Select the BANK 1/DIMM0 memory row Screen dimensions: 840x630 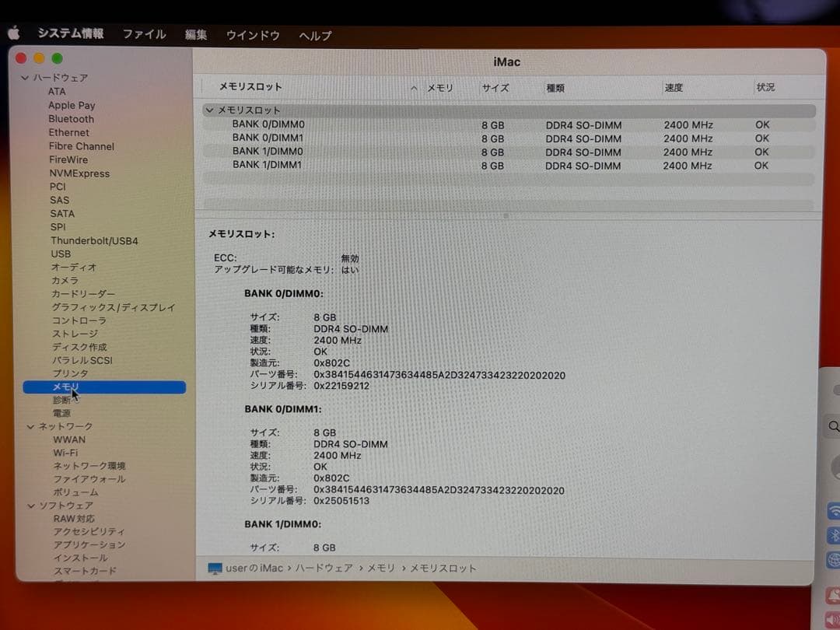pyautogui.click(x=268, y=151)
